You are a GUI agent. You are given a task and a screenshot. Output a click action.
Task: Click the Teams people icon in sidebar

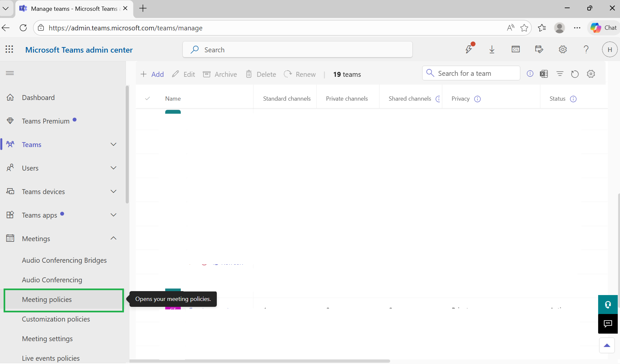coord(10,144)
